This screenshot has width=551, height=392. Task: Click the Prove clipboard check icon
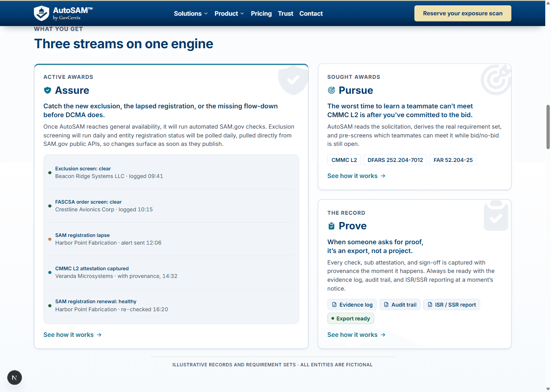pos(331,226)
